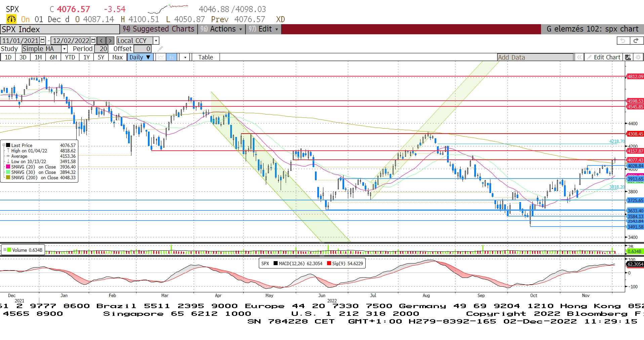Click the Add Data input field
The width and height of the screenshot is (644, 340).
point(535,57)
